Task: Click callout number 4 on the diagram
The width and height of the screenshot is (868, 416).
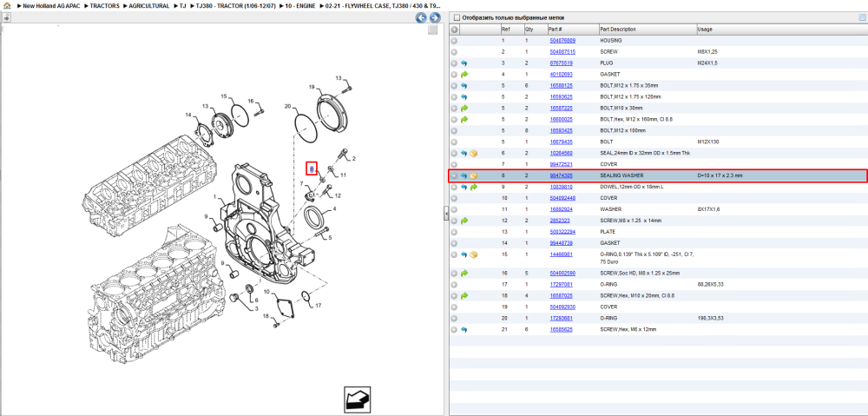Action: click(335, 209)
